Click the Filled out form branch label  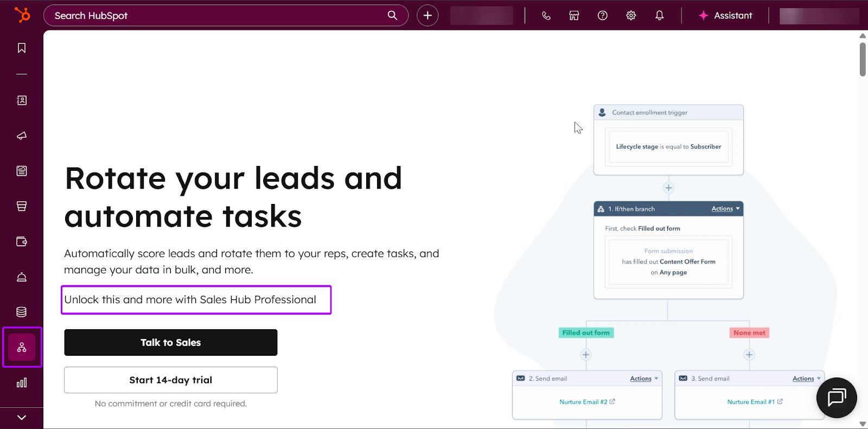pos(586,332)
